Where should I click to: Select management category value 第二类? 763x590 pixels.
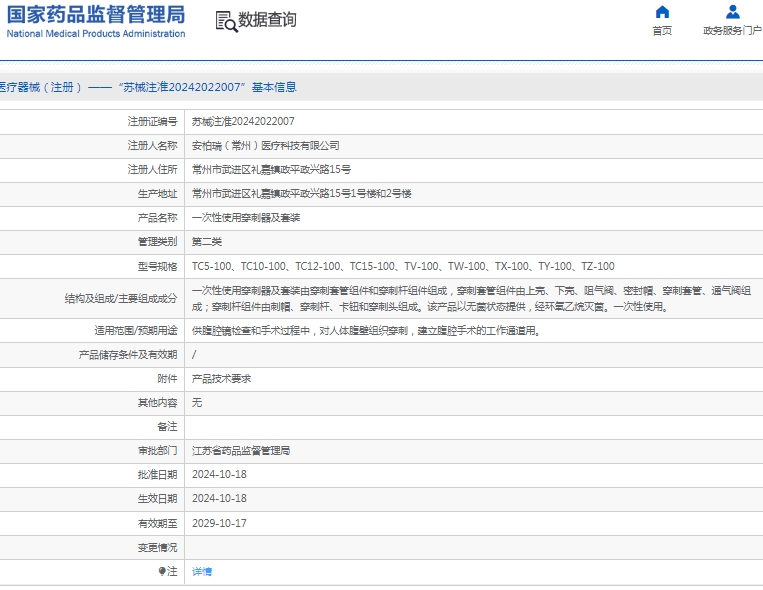pyautogui.click(x=207, y=241)
